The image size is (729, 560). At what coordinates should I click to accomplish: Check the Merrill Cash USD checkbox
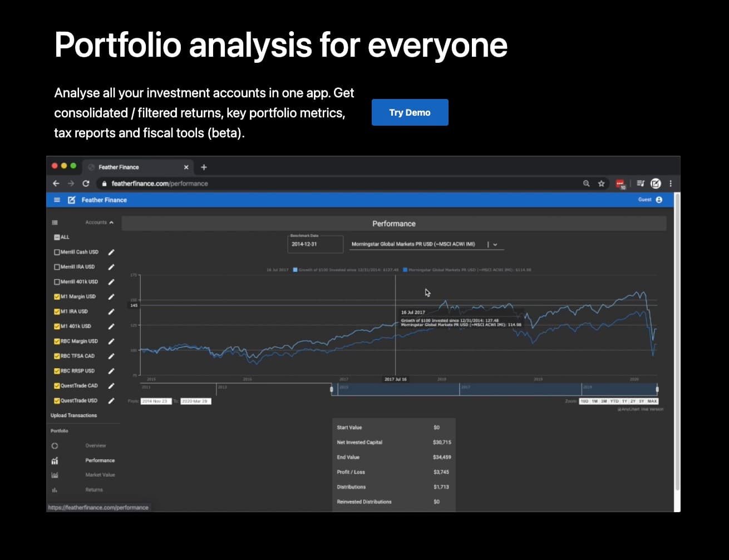tap(57, 252)
